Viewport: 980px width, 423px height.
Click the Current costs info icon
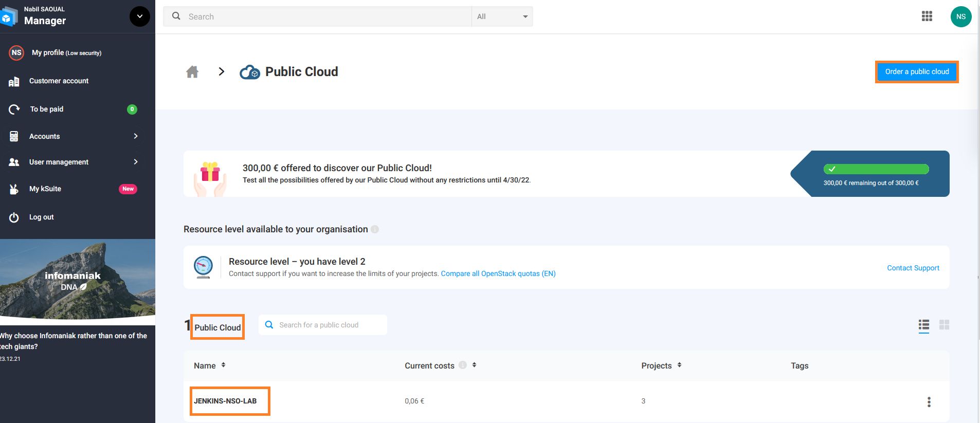pyautogui.click(x=463, y=365)
